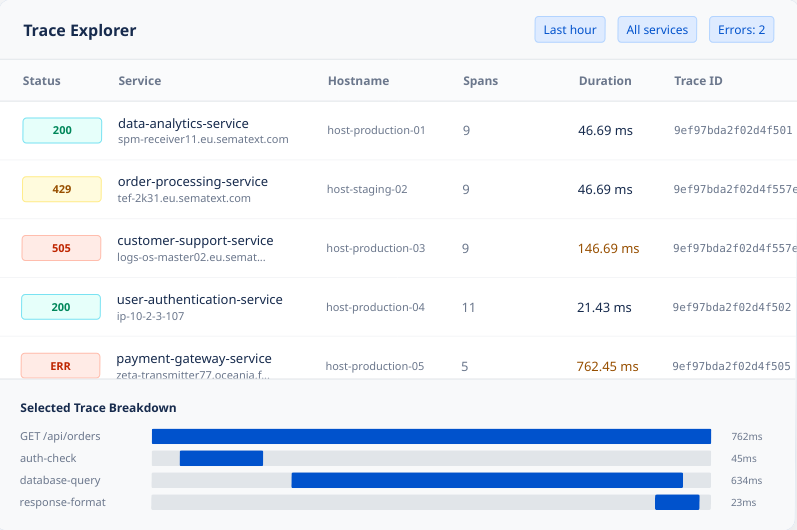Sort by the Duration column header
The image size is (797, 530).
pyautogui.click(x=605, y=81)
